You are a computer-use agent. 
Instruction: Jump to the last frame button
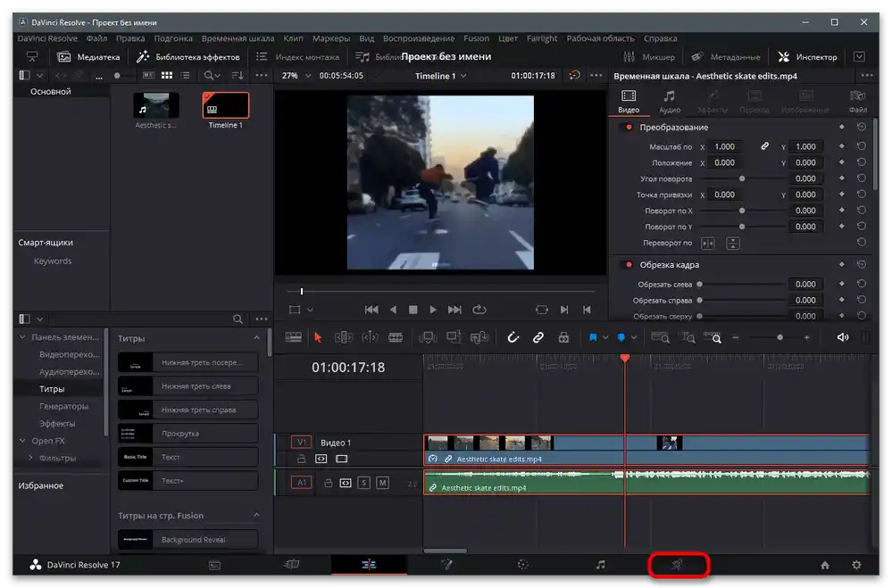click(454, 310)
